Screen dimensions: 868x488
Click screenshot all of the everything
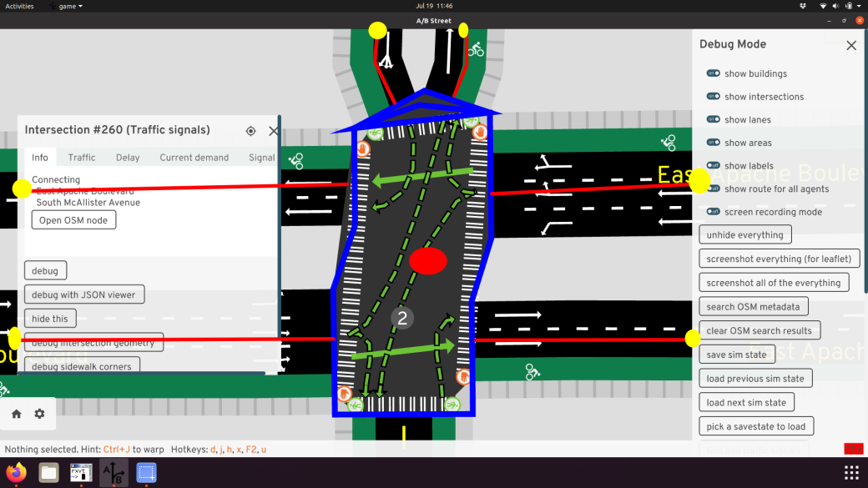click(774, 283)
